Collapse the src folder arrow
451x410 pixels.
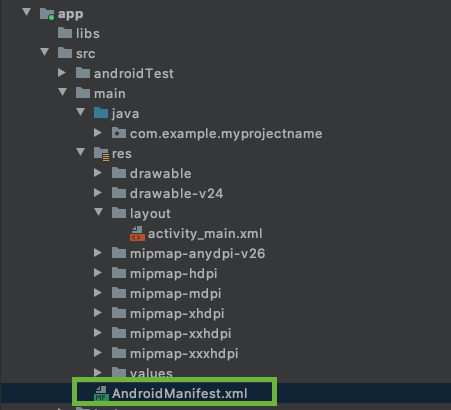coord(45,52)
